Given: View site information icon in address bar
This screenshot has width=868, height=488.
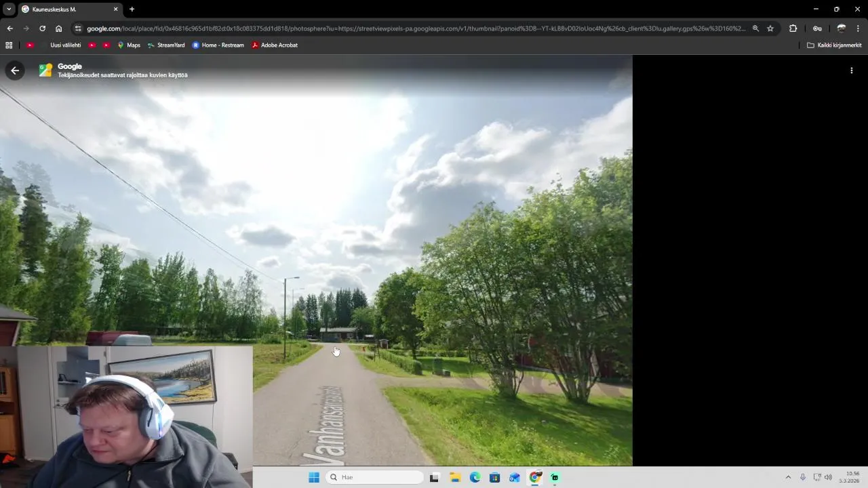Looking at the screenshot, I should (78, 28).
